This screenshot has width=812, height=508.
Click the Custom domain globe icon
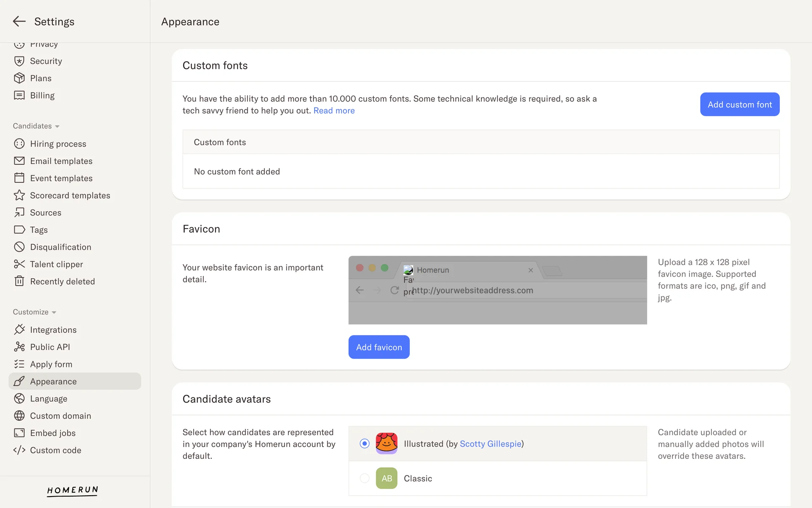[19, 416]
